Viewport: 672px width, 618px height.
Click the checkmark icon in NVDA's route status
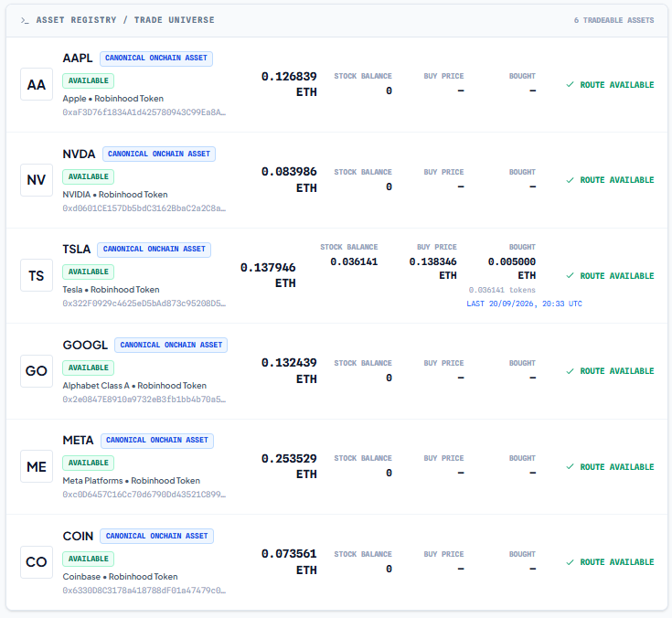pyautogui.click(x=570, y=180)
